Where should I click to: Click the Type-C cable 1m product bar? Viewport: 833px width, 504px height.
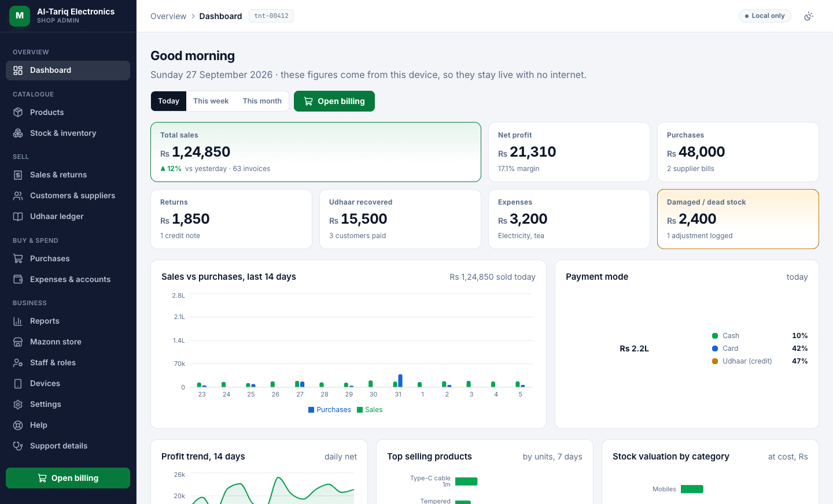click(466, 481)
